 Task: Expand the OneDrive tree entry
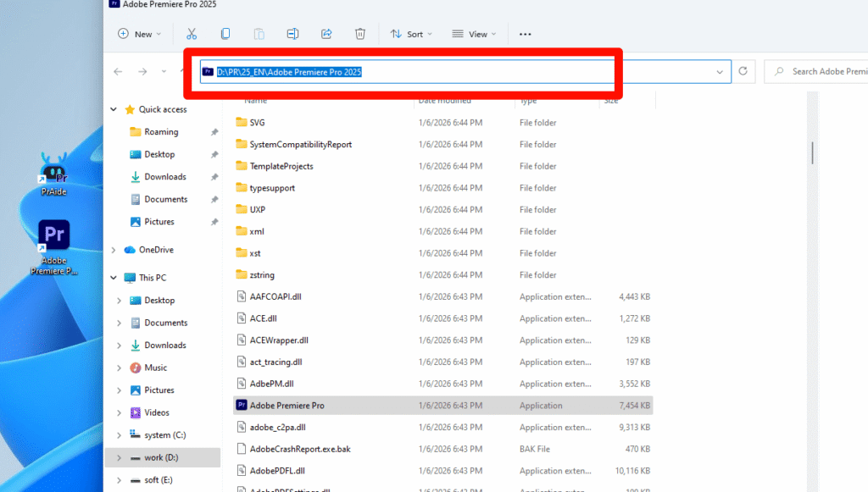coord(113,250)
